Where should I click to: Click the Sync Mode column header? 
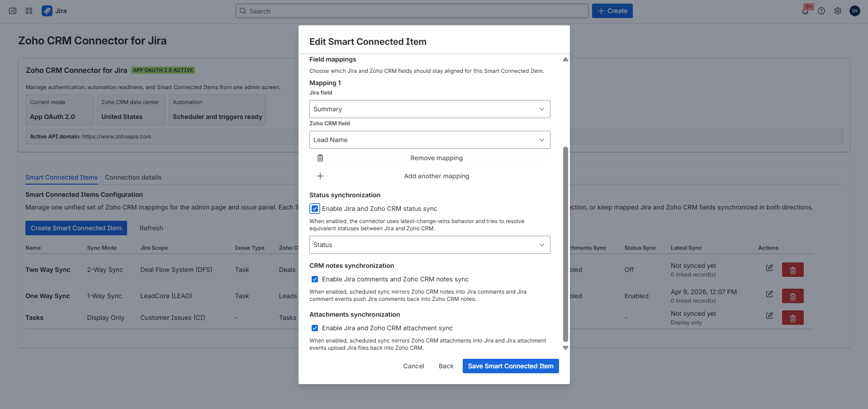coord(102,248)
